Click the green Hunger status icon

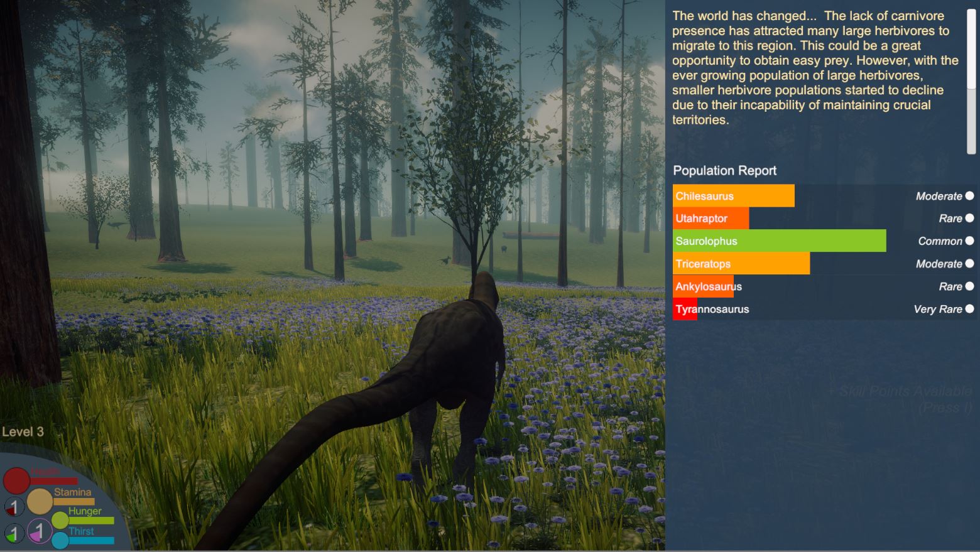tap(60, 521)
